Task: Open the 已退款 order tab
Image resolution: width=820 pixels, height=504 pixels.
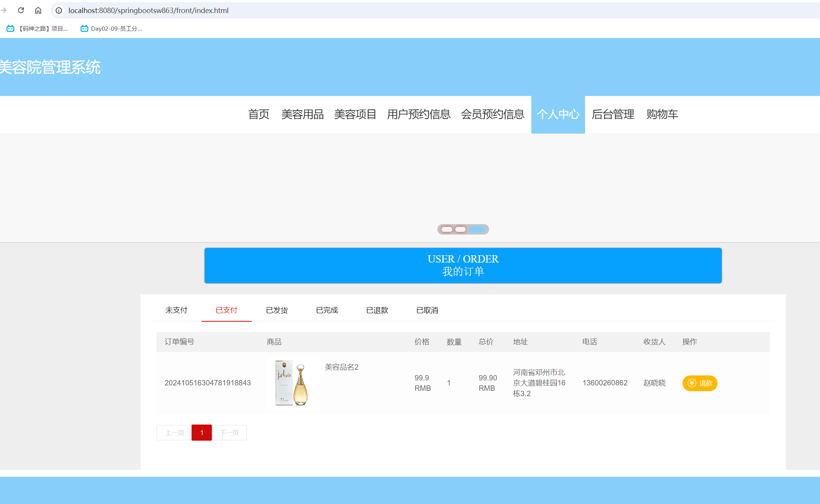Action: click(377, 310)
